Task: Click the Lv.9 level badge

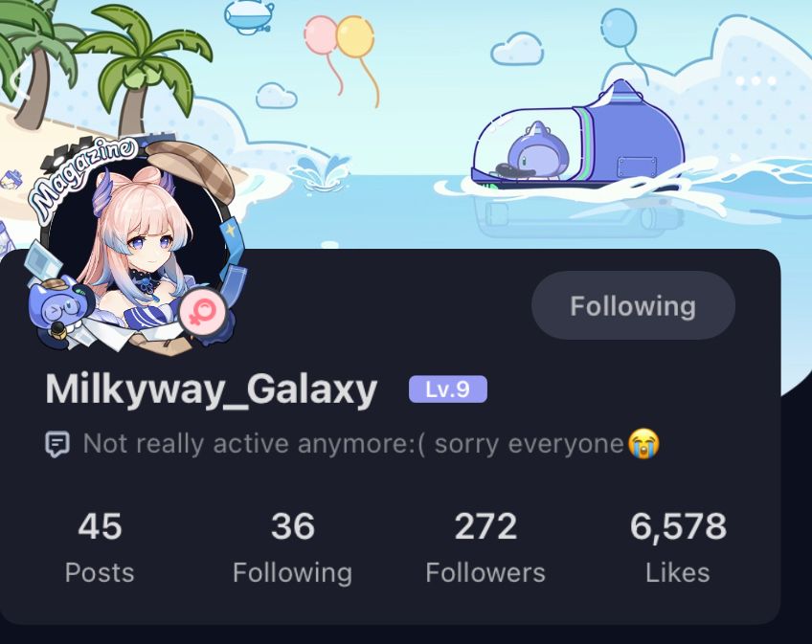Action: click(448, 389)
